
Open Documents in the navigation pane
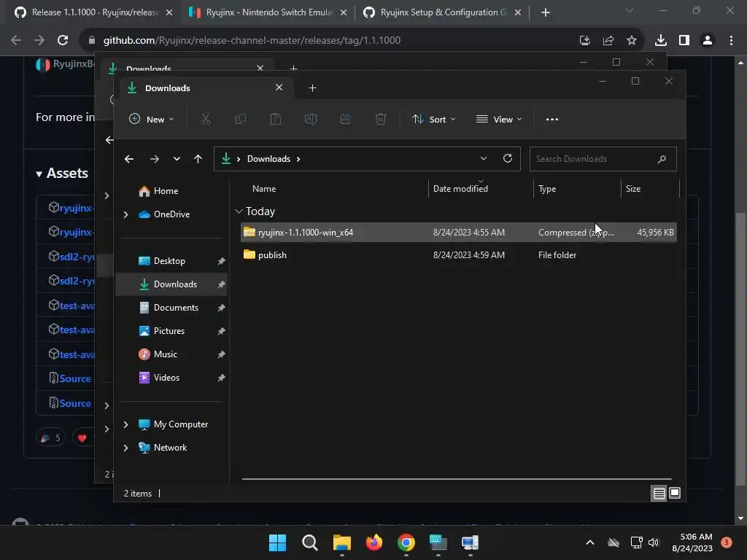click(x=176, y=308)
